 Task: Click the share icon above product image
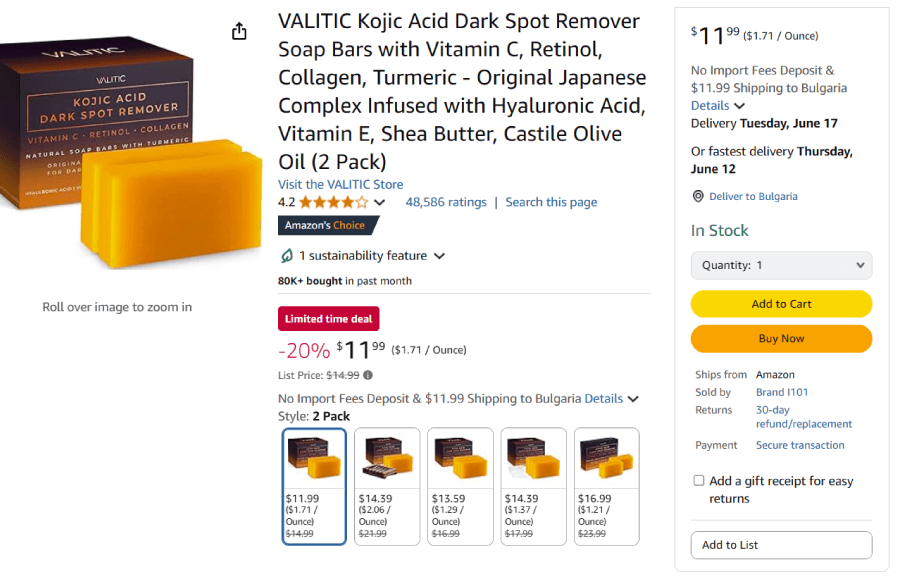point(239,31)
